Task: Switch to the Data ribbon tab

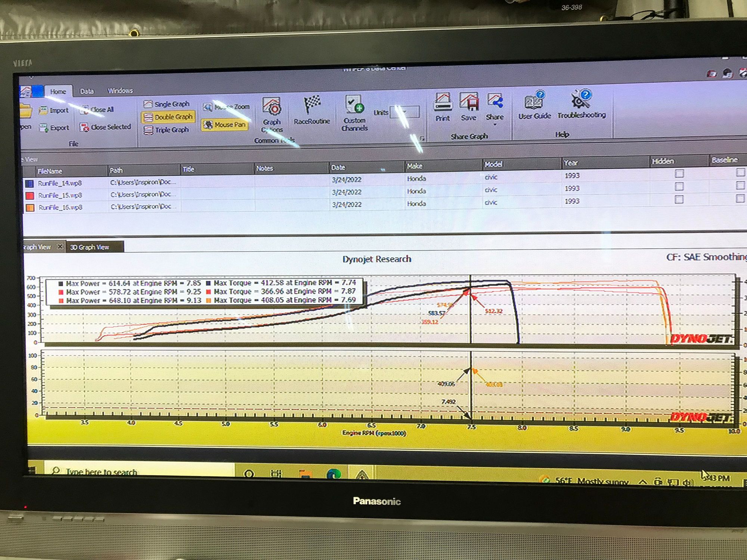Action: click(87, 91)
